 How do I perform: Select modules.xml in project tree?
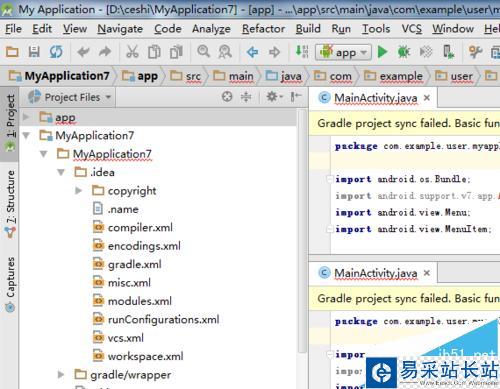[140, 301]
